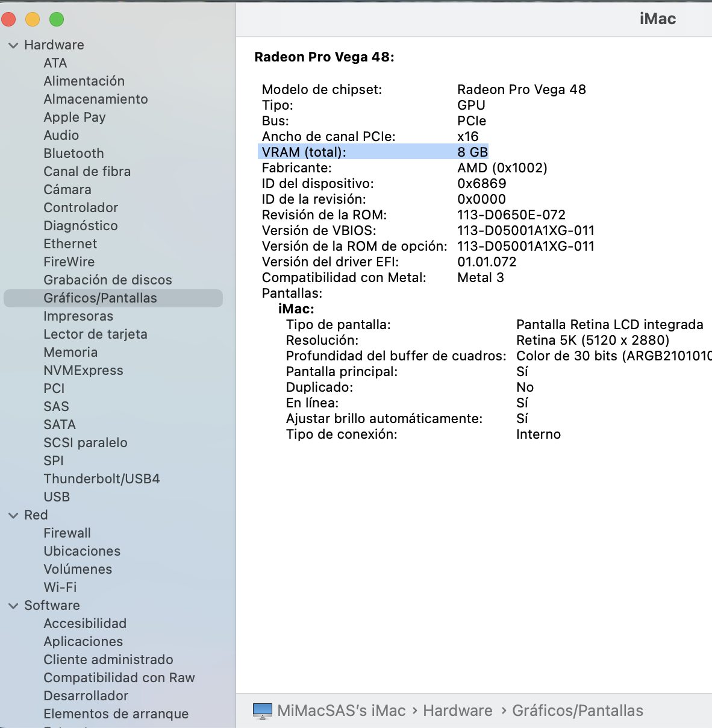Open Almacenamiento hardware entry
This screenshot has width=712, height=728.
click(96, 99)
